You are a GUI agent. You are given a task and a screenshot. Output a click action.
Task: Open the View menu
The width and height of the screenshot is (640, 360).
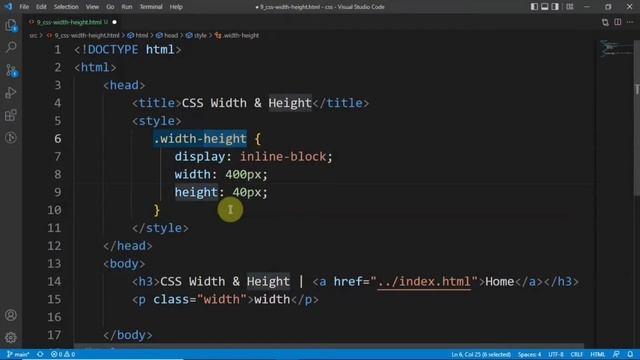pyautogui.click(x=92, y=7)
